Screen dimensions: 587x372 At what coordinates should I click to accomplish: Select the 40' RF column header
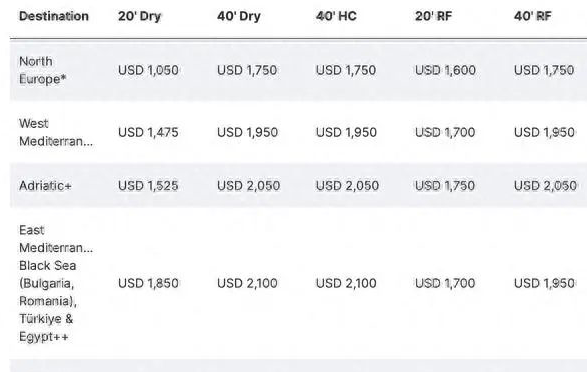tap(532, 16)
